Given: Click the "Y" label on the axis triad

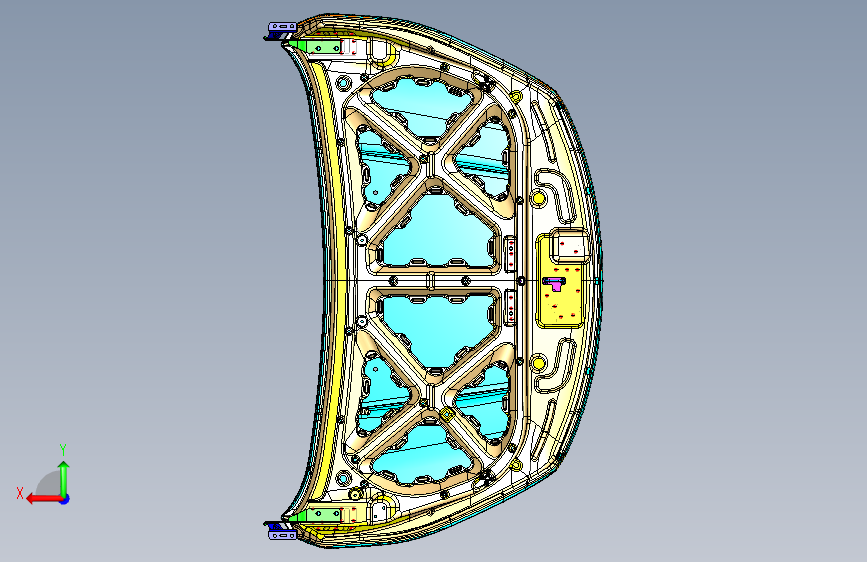Looking at the screenshot, I should pos(63,450).
